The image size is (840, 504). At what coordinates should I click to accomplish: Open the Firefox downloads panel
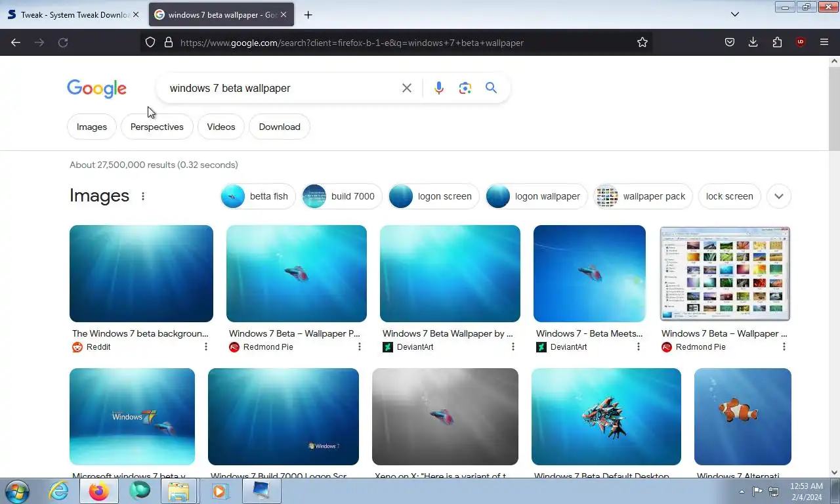753,42
